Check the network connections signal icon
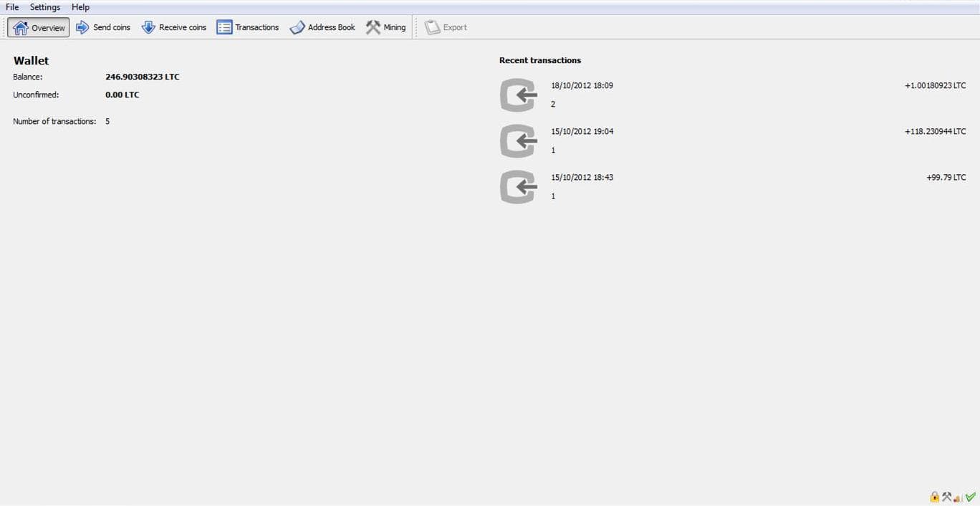 pos(959,497)
